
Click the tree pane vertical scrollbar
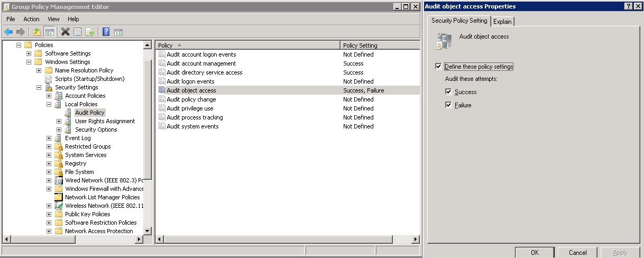[148, 138]
